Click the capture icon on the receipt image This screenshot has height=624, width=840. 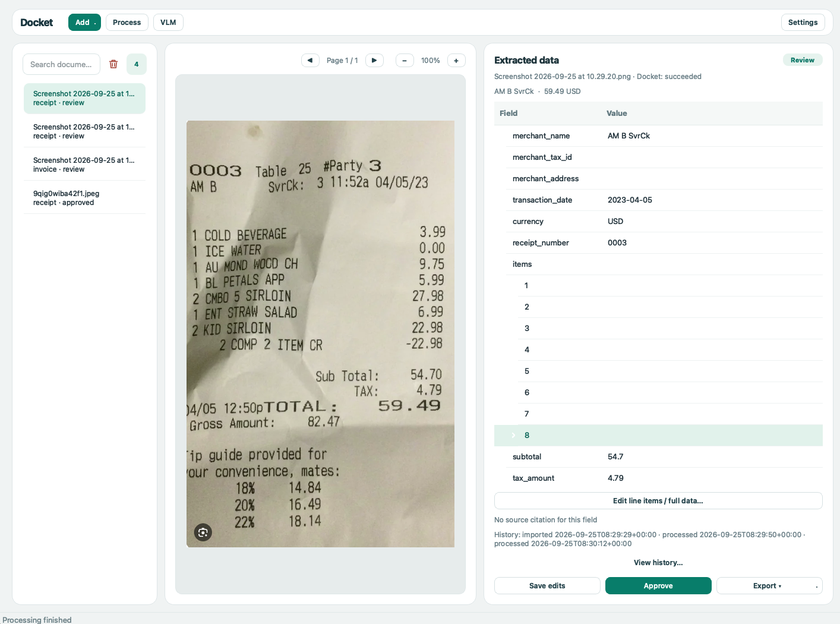tap(203, 532)
